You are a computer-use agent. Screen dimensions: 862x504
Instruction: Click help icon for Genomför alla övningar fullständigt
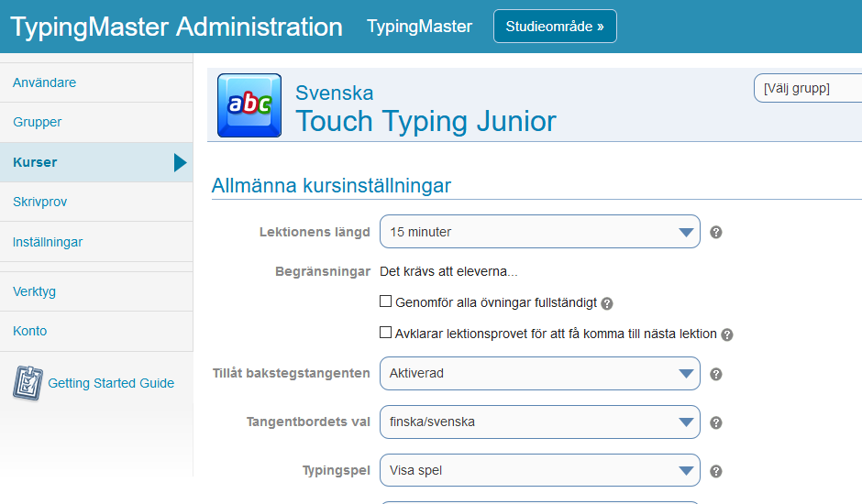click(x=607, y=303)
